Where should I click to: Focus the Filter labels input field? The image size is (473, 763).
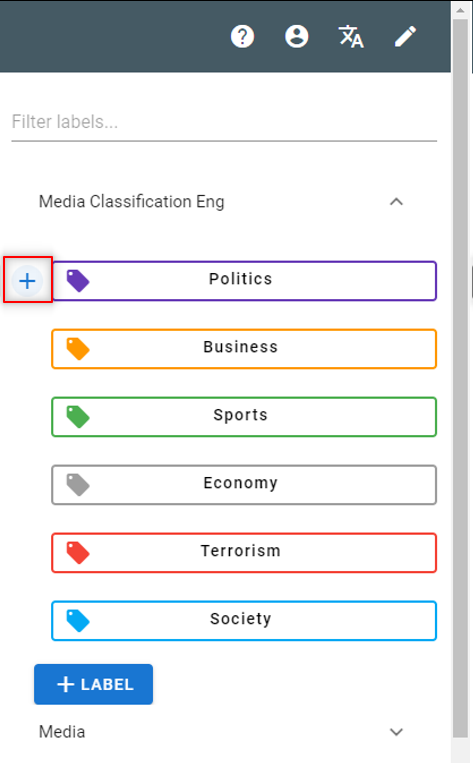click(224, 123)
